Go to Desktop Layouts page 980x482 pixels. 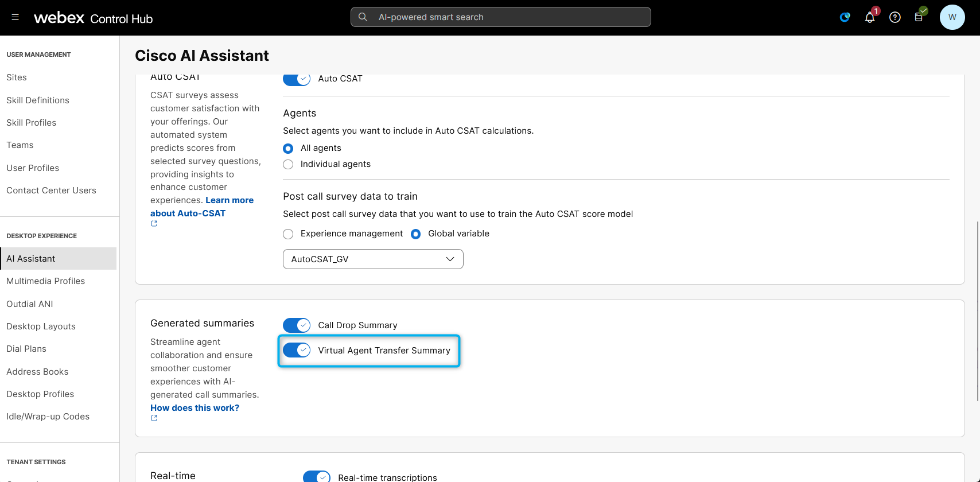pos(41,326)
